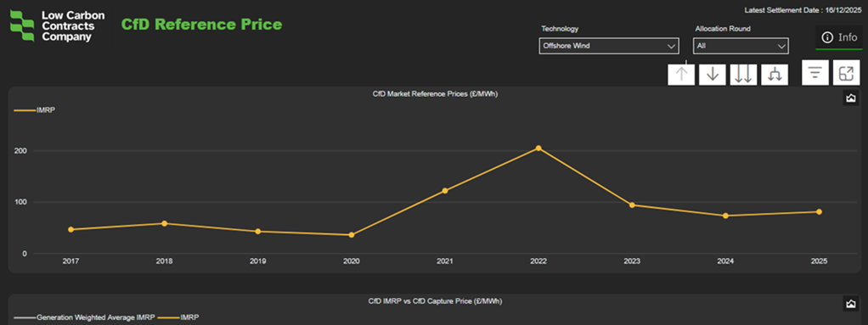Click the Allocation Round label above the dropdown
868x325 pixels.
(x=723, y=29)
